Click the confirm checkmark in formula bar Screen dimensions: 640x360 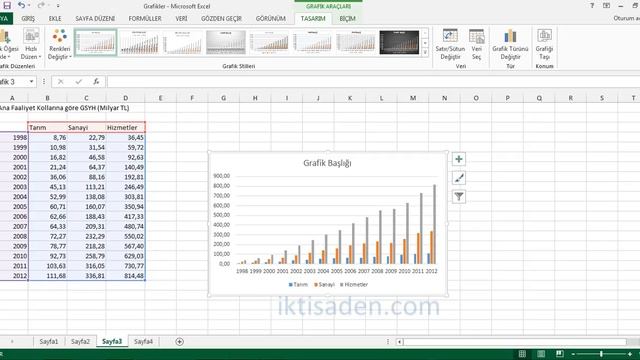tap(78, 82)
